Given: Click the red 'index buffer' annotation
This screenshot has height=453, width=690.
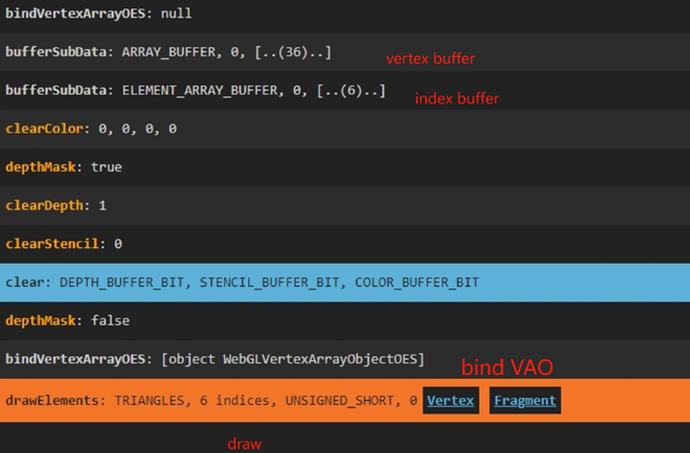Looking at the screenshot, I should coord(457,99).
